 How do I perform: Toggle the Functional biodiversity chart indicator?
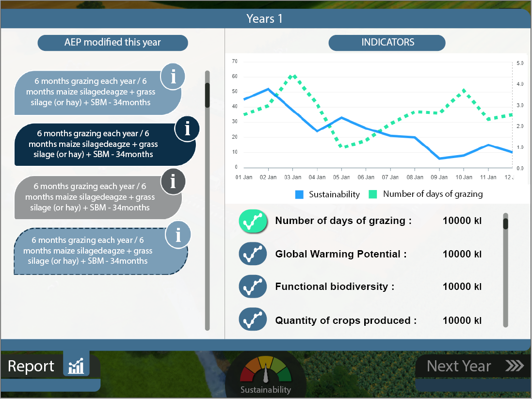[253, 287]
